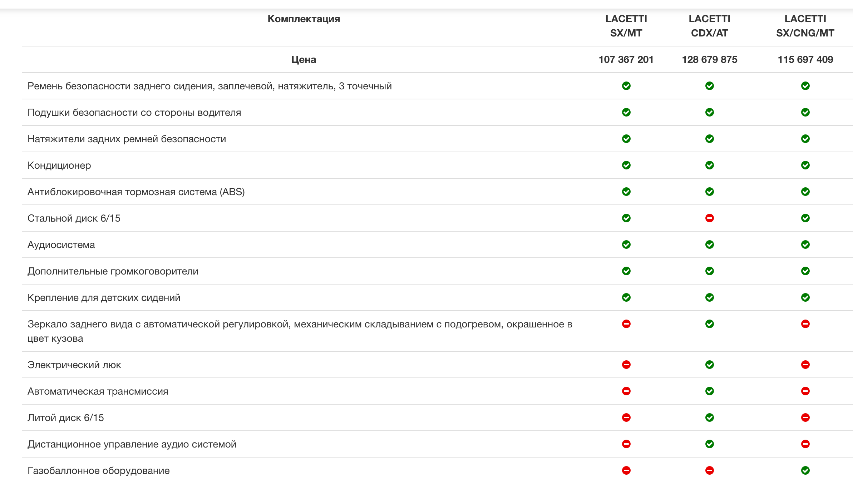Click the Комплектация header
Viewport: 853px width, 504px height.
coord(304,19)
